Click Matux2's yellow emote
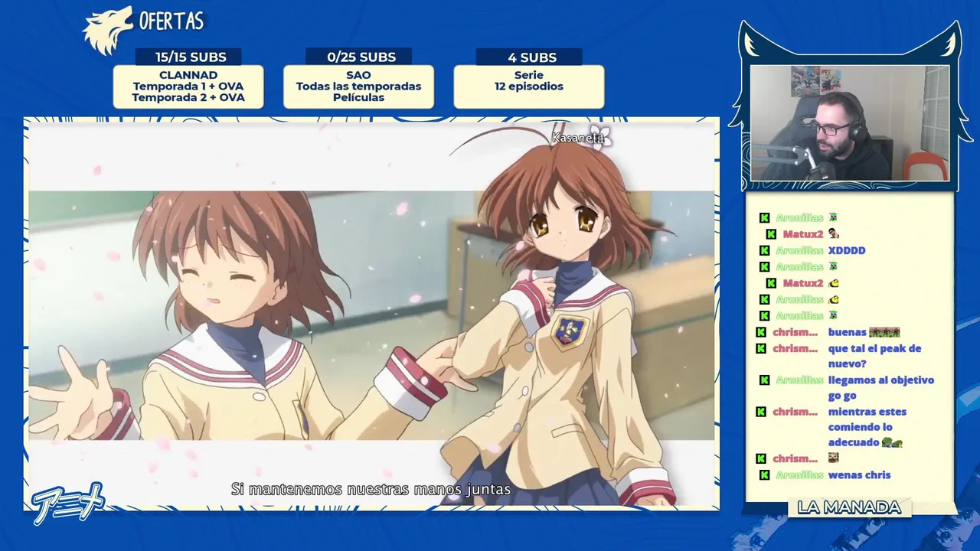The width and height of the screenshot is (980, 551). [x=834, y=283]
